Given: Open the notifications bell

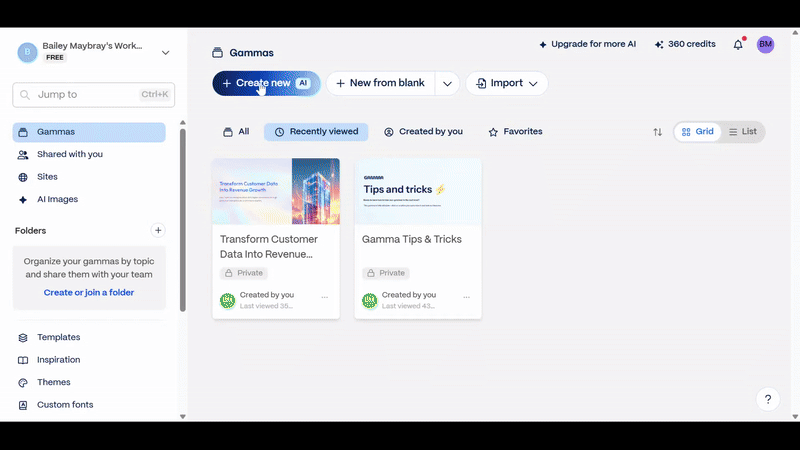Looking at the screenshot, I should 738,45.
